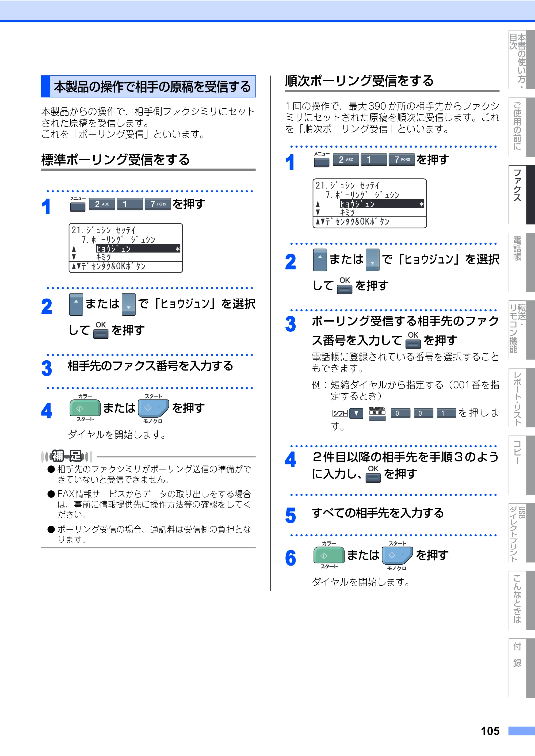Screen dimensions: 535x756
Task: Click the OK key in the 順次ポーリング step 3
Action: pyautogui.click(x=413, y=344)
